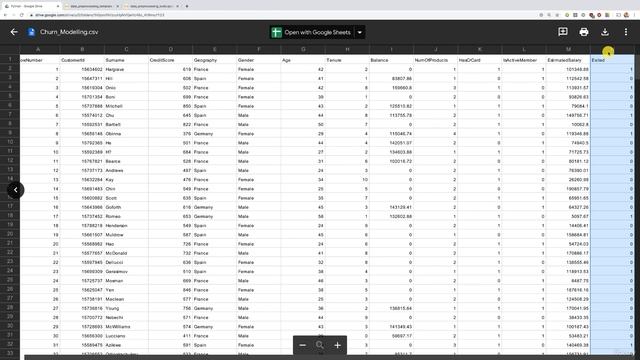Screen dimensions: 640x360
Task: Close the Google Drive browser tab
Action: [x=58, y=6]
